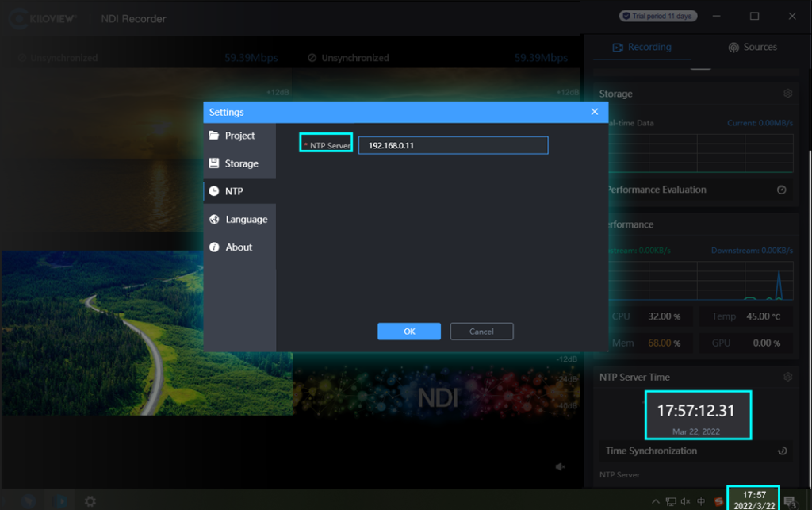Click the About info icon
812x510 pixels.
point(213,247)
